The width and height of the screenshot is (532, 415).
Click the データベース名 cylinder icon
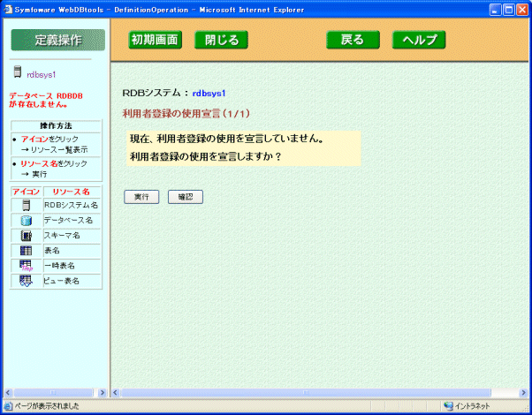click(x=26, y=220)
